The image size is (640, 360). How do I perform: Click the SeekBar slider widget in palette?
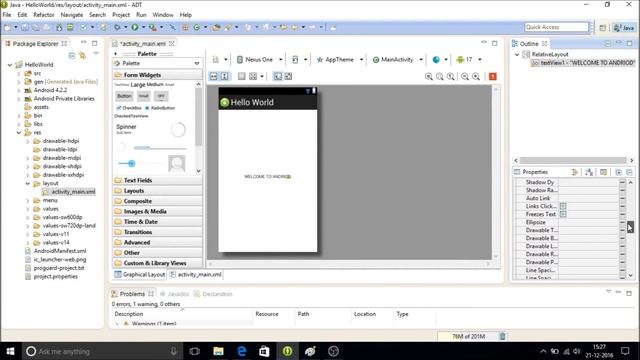139,164
